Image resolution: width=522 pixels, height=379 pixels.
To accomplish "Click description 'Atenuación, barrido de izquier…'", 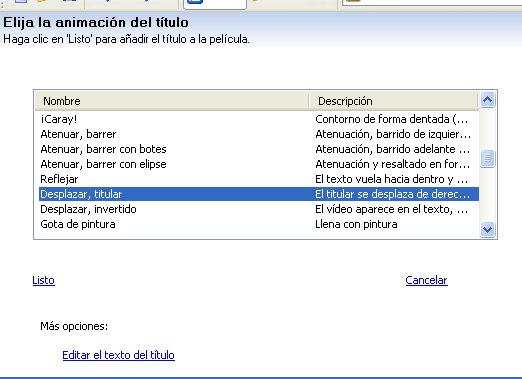I will coord(393,134).
